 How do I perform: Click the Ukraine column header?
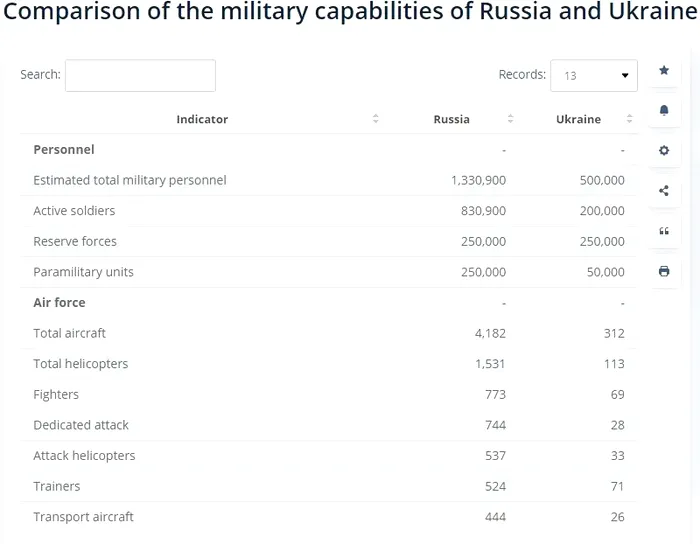click(578, 119)
